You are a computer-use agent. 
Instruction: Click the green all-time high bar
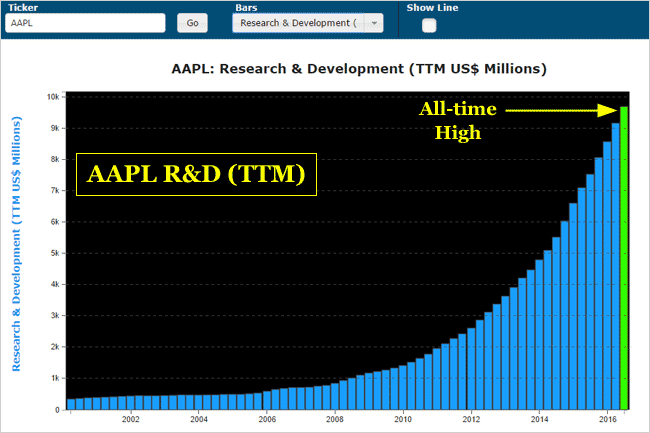click(x=624, y=258)
